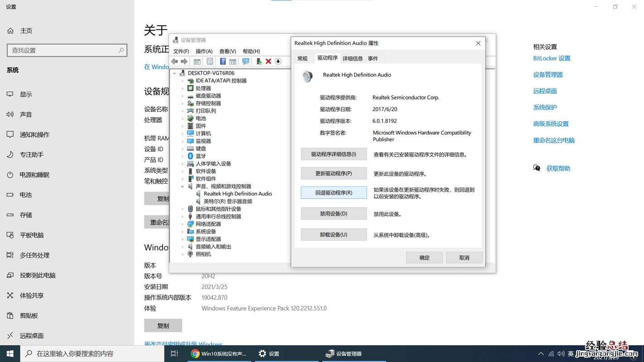The height and width of the screenshot is (362, 644).
Task: Click the 磁盘驱动器 drive icon
Action: [191, 96]
